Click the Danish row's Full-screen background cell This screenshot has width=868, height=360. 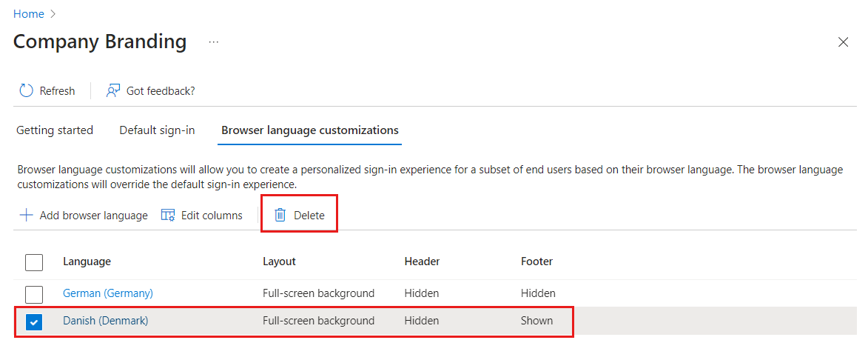(x=319, y=321)
